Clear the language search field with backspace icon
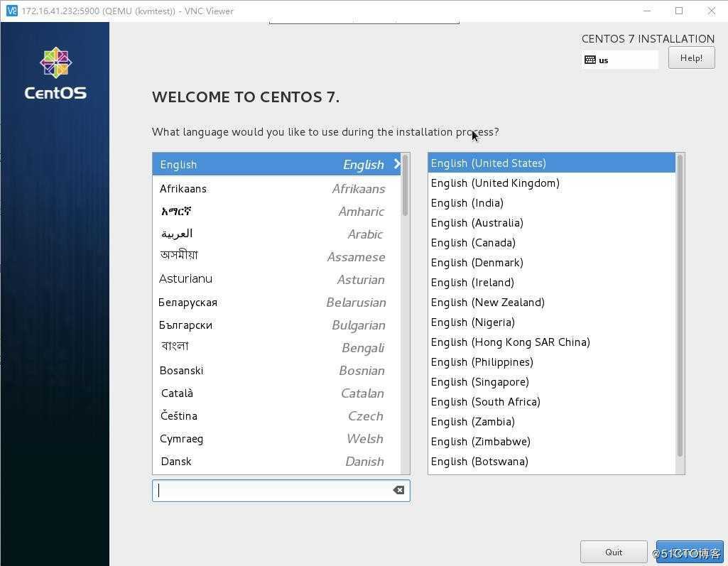Screen dimensions: 728x566 click(398, 490)
